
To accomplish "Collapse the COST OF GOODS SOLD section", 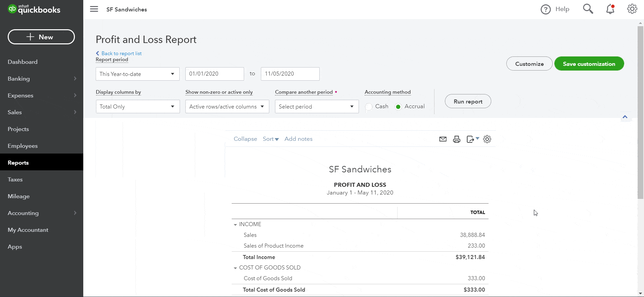I will [235, 268].
